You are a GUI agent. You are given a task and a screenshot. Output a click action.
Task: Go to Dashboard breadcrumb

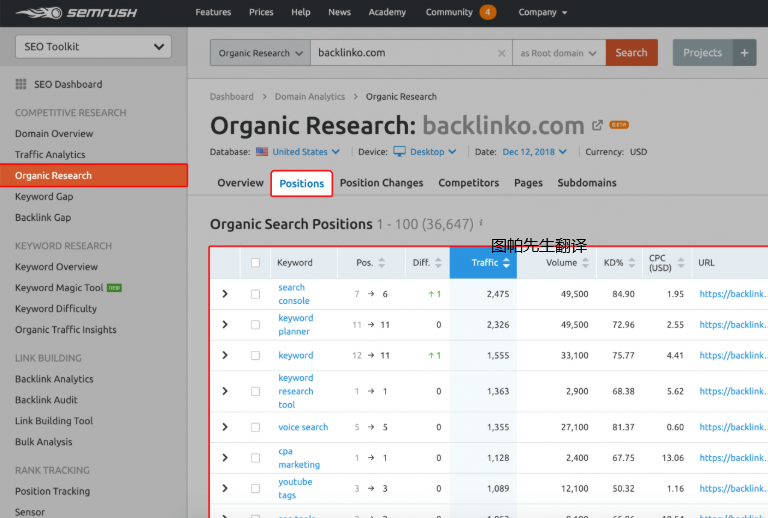click(x=232, y=97)
